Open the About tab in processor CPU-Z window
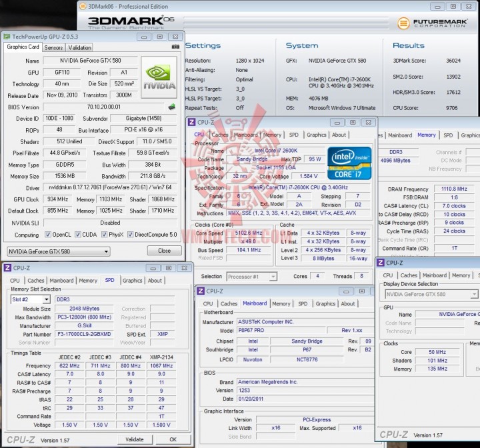 click(x=339, y=135)
